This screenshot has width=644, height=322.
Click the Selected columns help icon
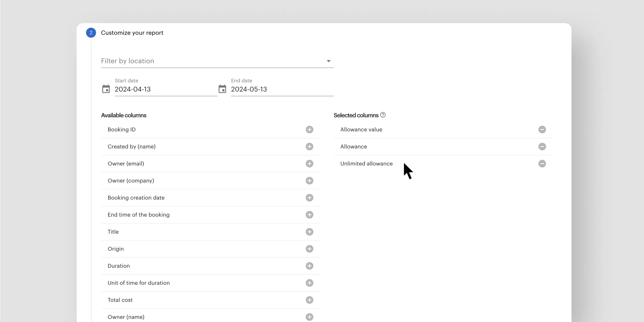(x=383, y=115)
